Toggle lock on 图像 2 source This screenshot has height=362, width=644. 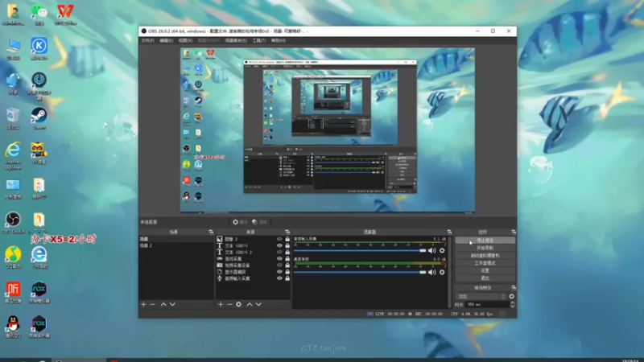pos(287,239)
